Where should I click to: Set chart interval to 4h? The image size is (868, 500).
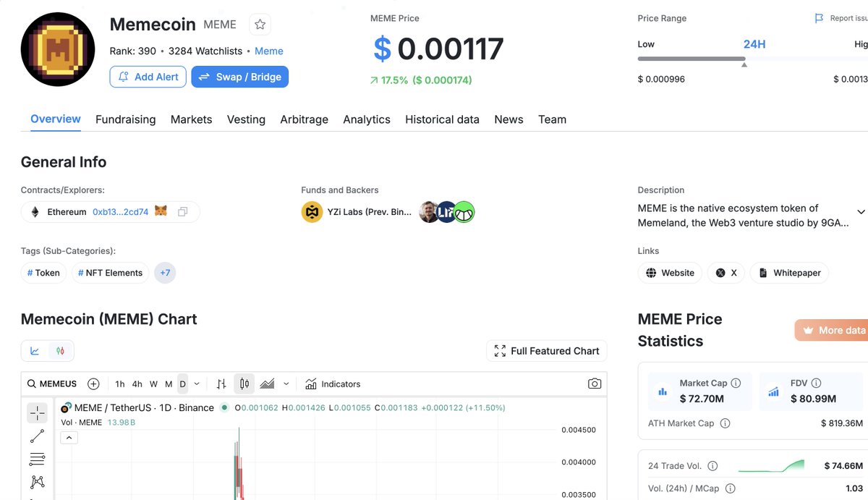pyautogui.click(x=137, y=384)
